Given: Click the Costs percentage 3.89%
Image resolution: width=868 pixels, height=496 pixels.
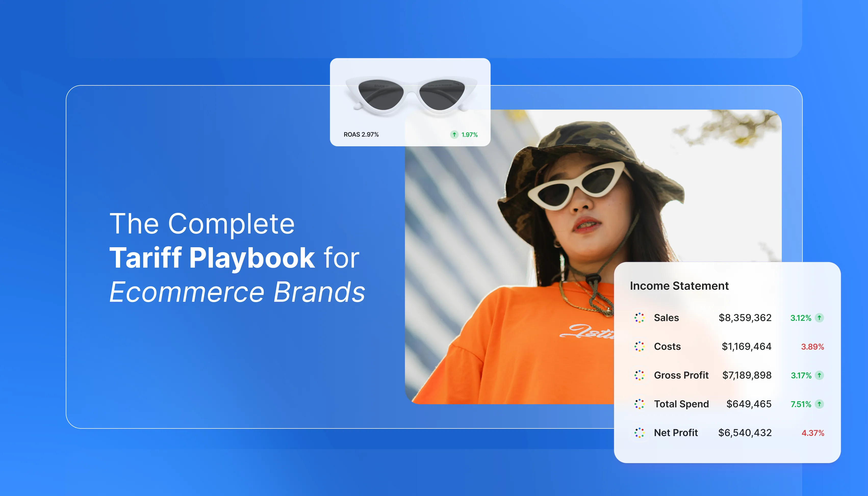Looking at the screenshot, I should (x=812, y=347).
